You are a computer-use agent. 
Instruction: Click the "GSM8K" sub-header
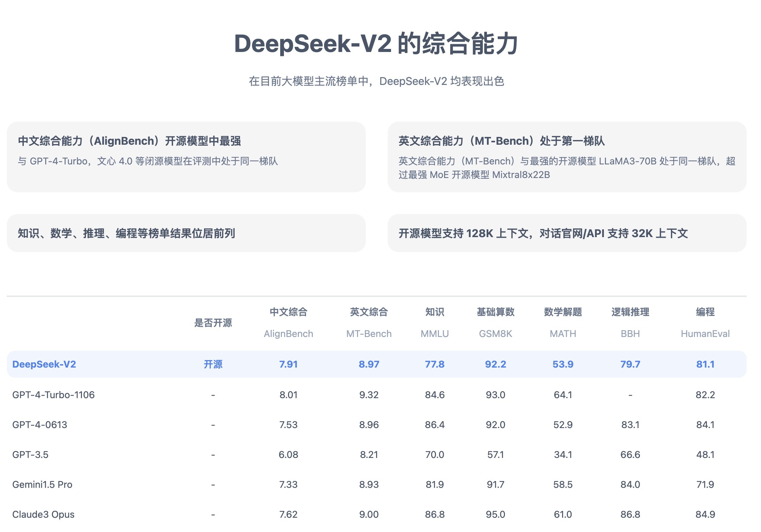coord(495,334)
